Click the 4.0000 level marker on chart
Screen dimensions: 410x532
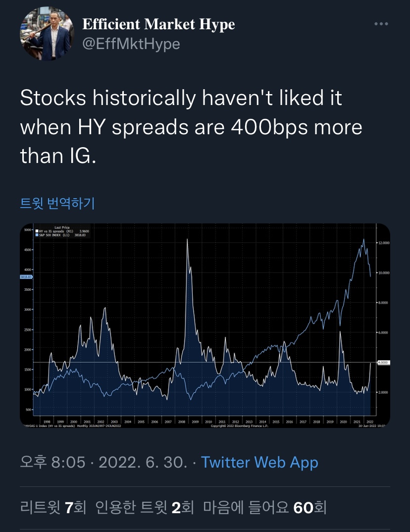[x=383, y=363]
